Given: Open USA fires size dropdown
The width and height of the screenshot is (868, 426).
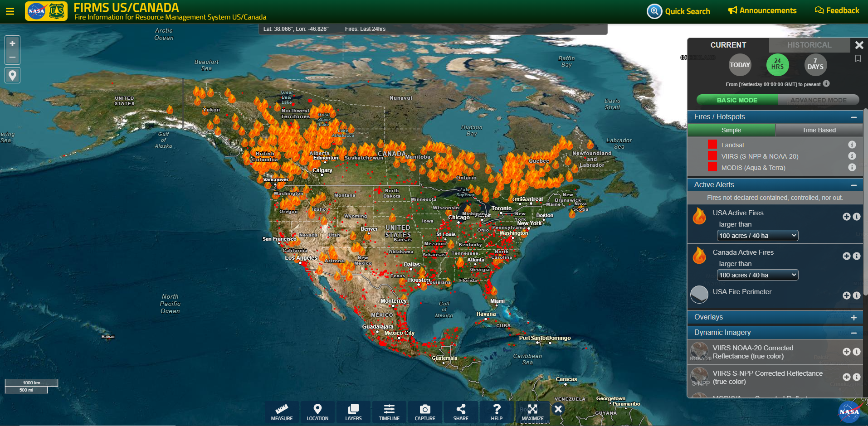Looking at the screenshot, I should pos(757,236).
